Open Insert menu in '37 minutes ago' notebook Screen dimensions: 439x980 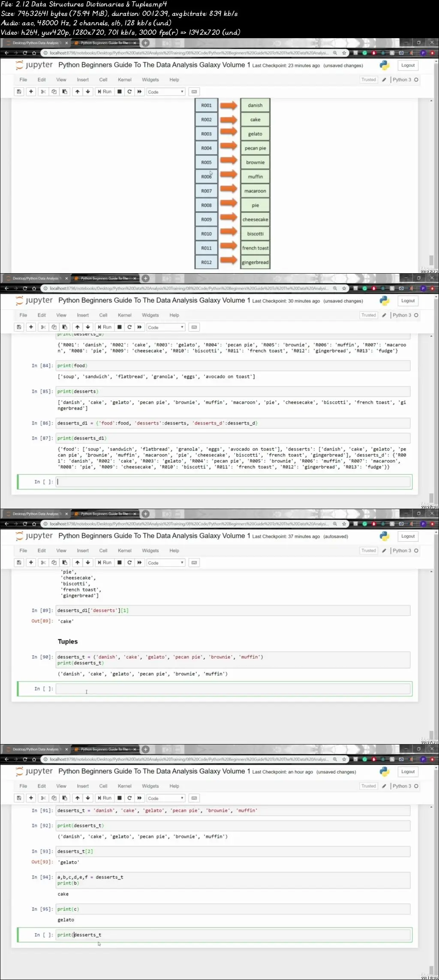pyautogui.click(x=83, y=551)
